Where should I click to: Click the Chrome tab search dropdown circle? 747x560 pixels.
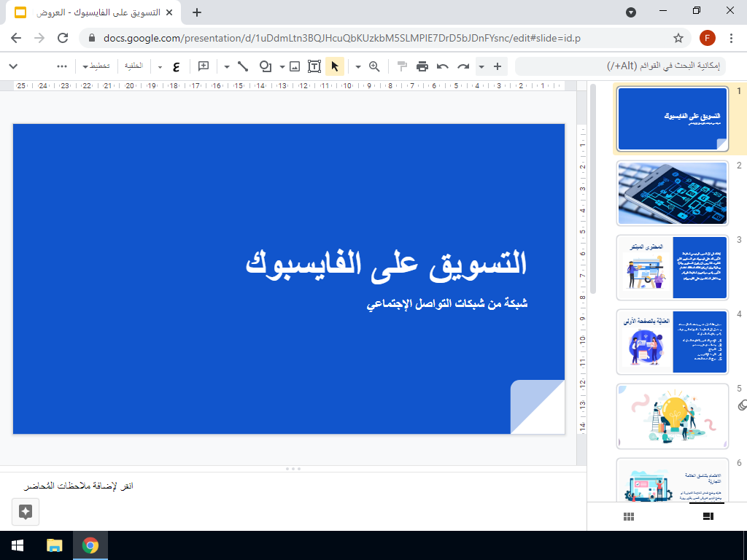click(631, 12)
